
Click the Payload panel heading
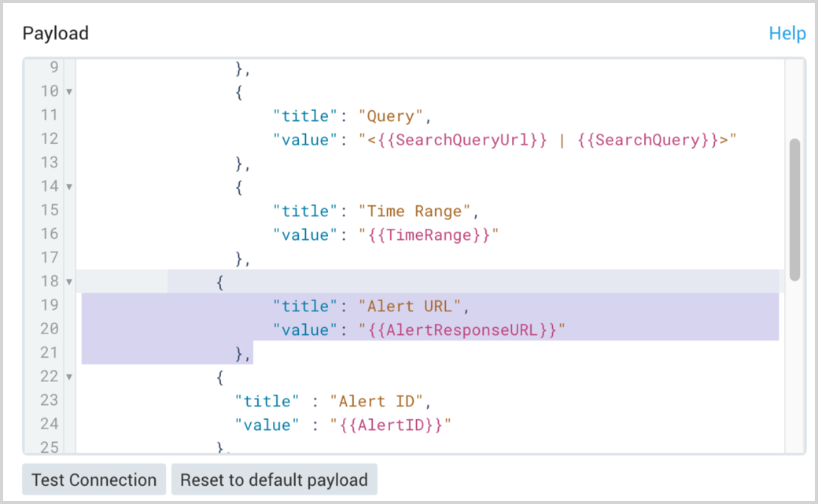pos(55,33)
